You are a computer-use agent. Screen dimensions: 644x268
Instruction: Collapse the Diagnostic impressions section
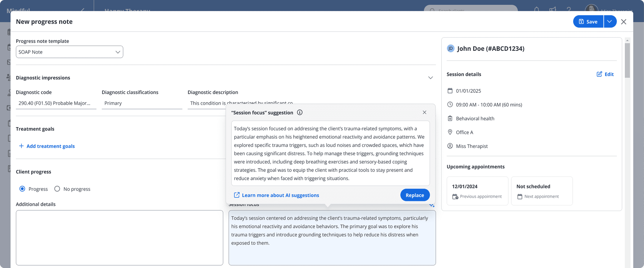tap(431, 78)
